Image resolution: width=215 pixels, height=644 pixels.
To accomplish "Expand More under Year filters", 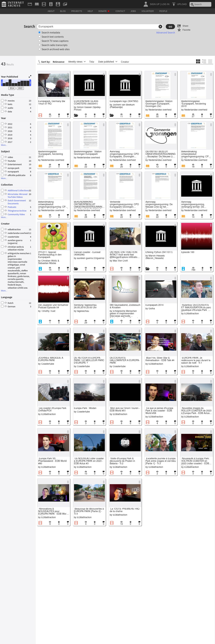I will point(4,145).
